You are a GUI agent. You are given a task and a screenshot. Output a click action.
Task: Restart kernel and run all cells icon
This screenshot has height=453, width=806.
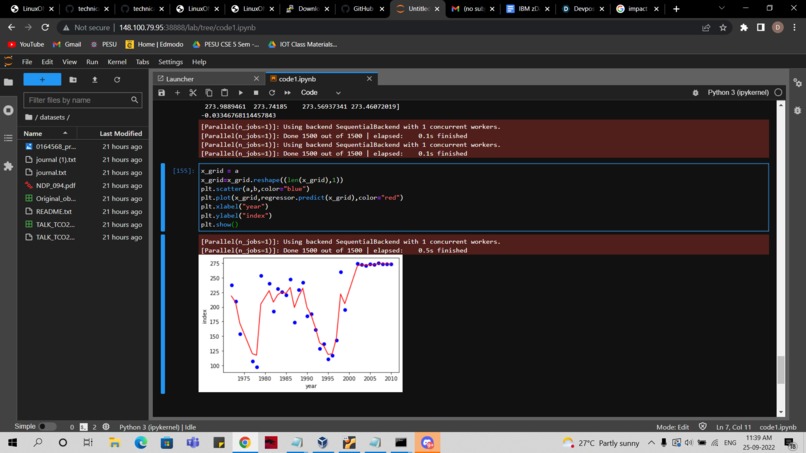[287, 93]
